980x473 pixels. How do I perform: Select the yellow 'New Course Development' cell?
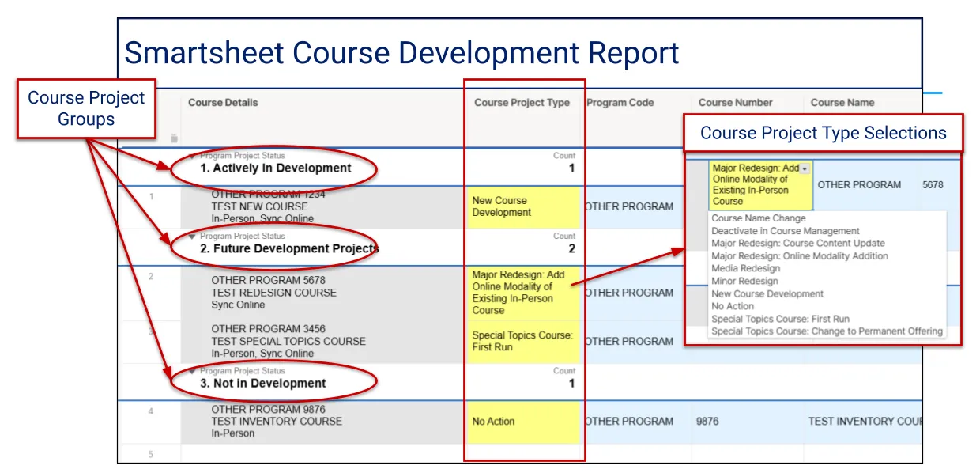[x=523, y=207]
